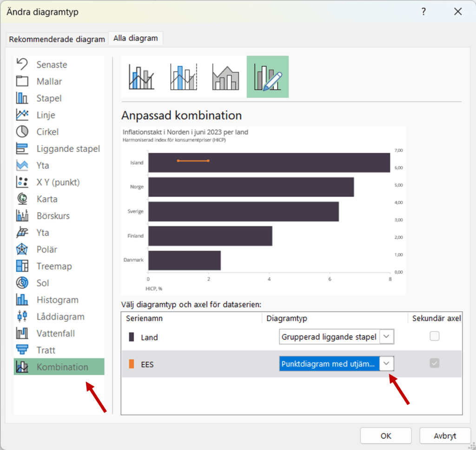Select the Treemap chart icon

click(22, 266)
